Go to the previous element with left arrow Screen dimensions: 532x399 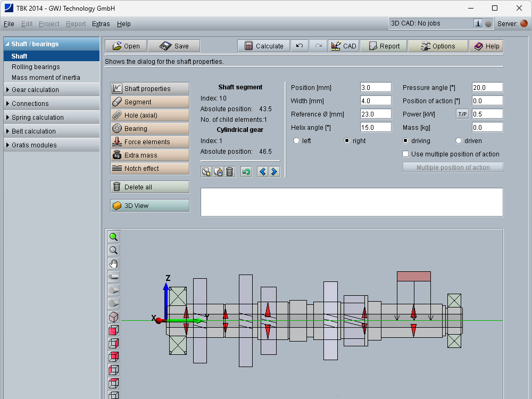point(262,172)
